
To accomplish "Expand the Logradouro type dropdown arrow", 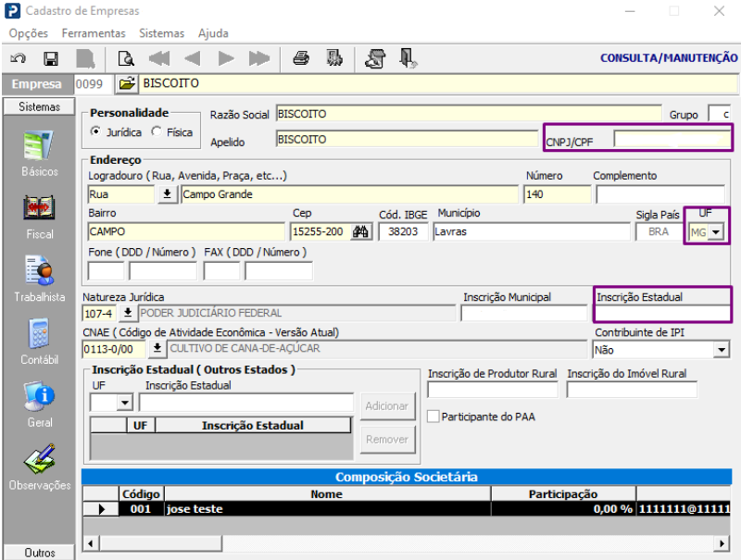I will [x=168, y=194].
